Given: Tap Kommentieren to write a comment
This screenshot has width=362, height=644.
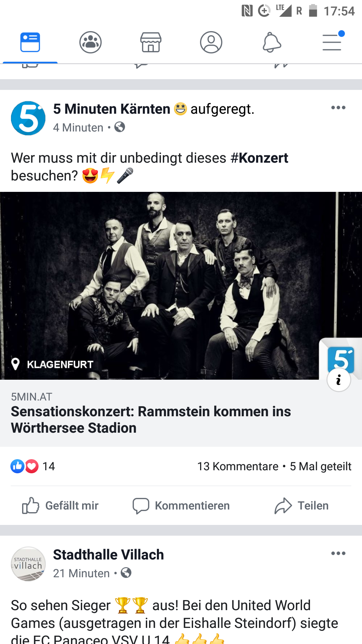Looking at the screenshot, I should [x=181, y=505].
